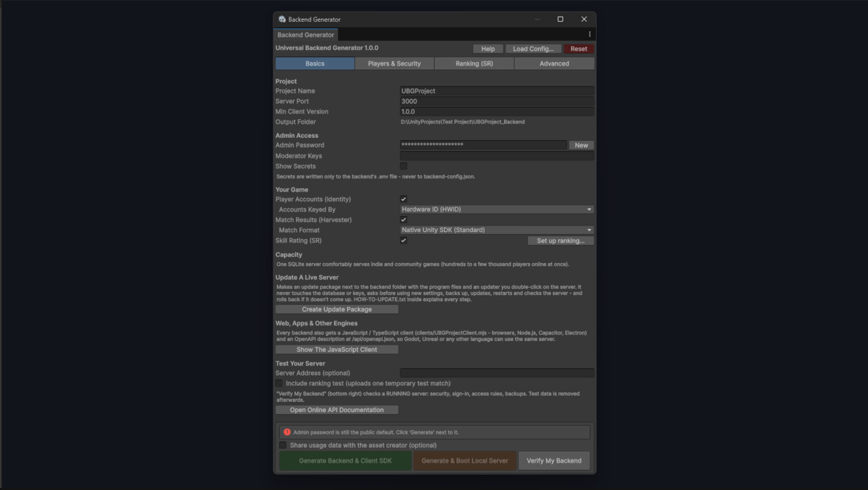Close the Backend Generator window
The image size is (868, 490).
tap(584, 20)
